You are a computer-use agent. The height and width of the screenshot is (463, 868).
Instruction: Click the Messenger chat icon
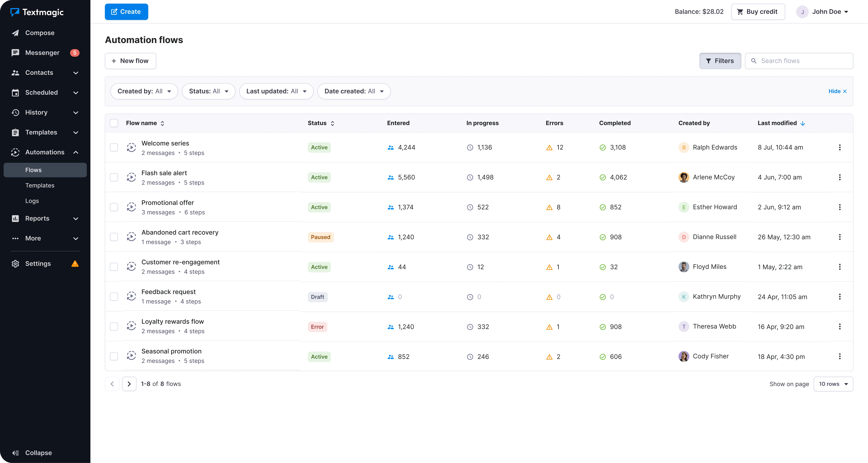[15, 53]
